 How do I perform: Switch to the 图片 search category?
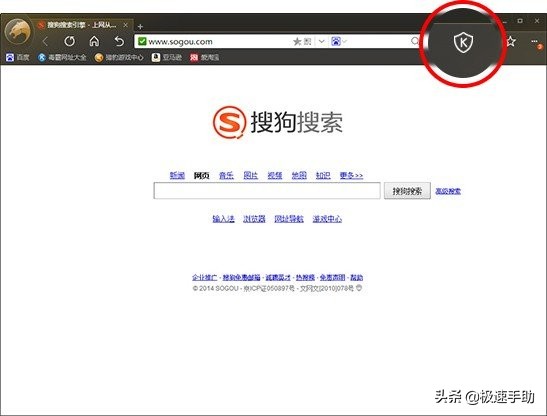pos(250,175)
